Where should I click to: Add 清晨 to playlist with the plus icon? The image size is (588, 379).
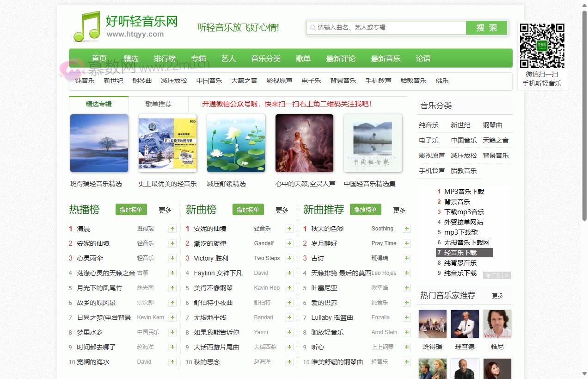172,228
